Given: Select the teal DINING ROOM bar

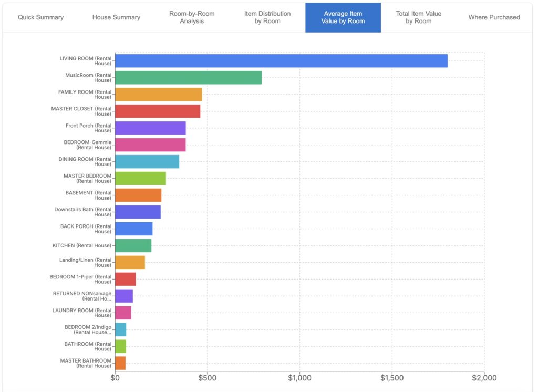Looking at the screenshot, I should (147, 162).
